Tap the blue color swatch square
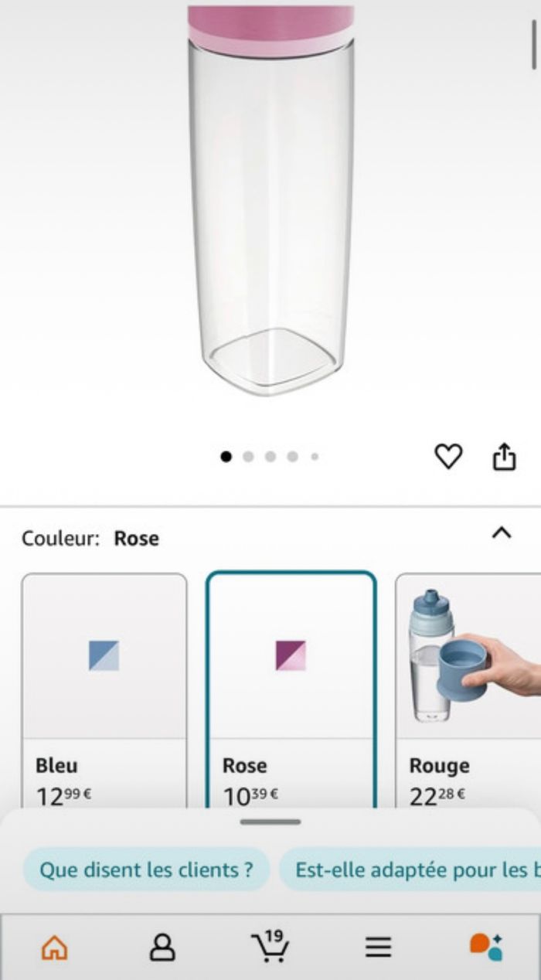541x980 pixels. click(x=104, y=655)
